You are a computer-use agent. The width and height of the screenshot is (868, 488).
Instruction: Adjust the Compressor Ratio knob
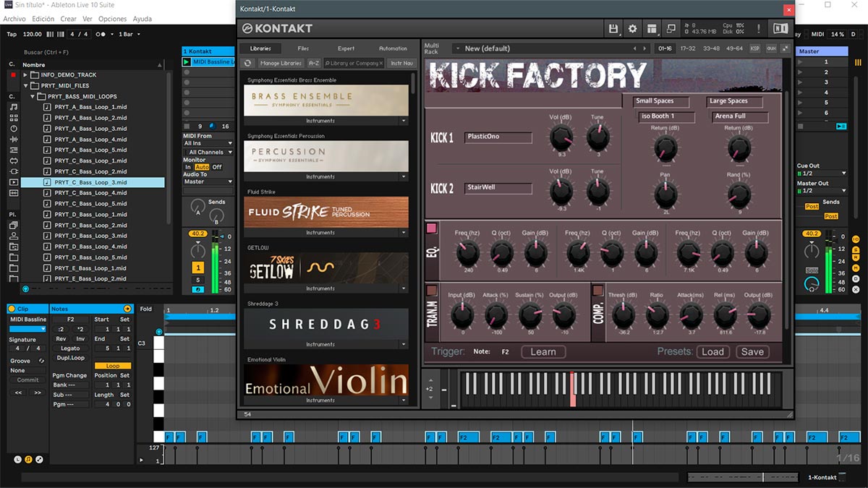coord(657,314)
